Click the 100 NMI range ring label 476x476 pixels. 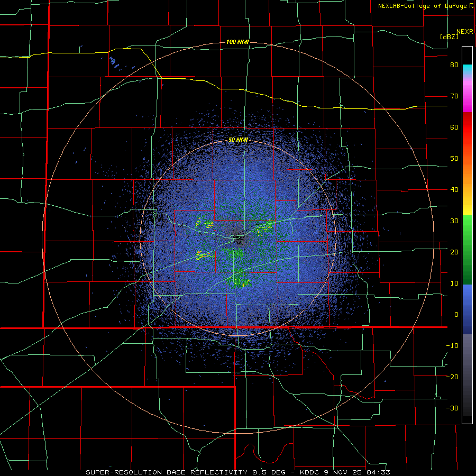[x=237, y=42]
